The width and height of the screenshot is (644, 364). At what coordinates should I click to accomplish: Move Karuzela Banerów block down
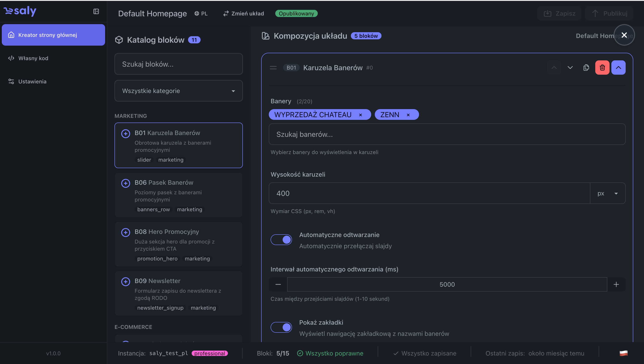click(x=570, y=68)
